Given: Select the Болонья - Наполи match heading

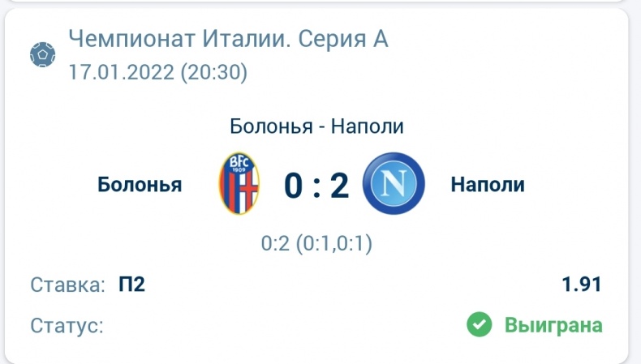Looking at the screenshot, I should [316, 126].
